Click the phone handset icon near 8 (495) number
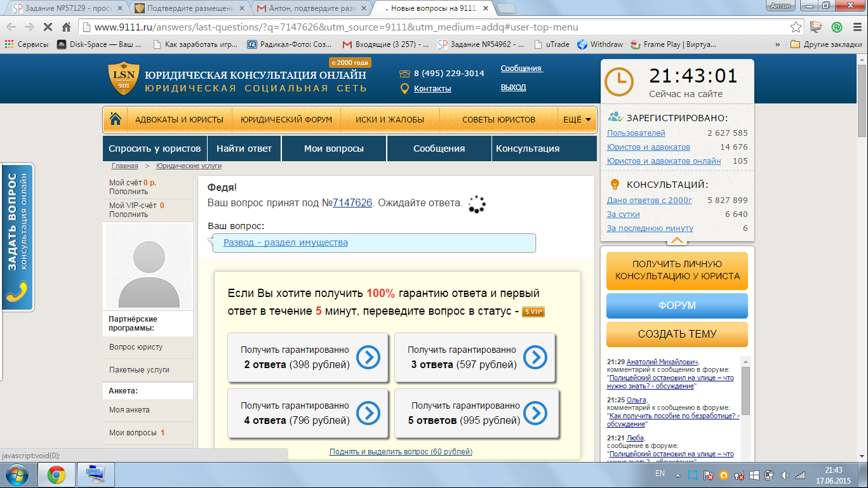This screenshot has height=488, width=868. [404, 74]
